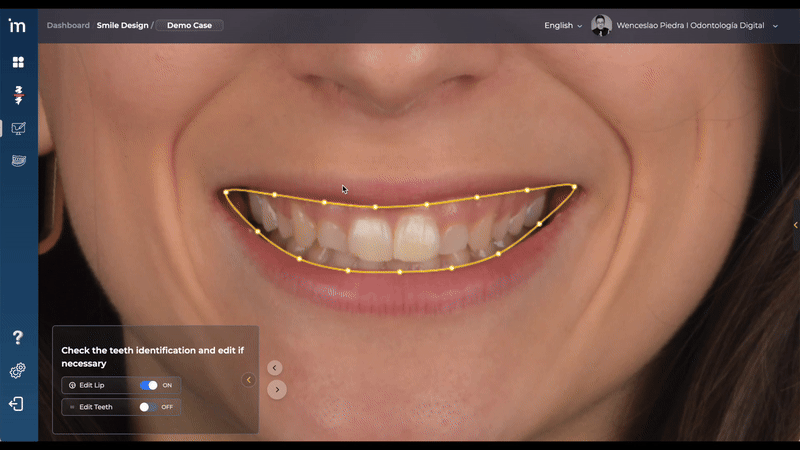Turn on the Edit Teeth toggle
The height and width of the screenshot is (450, 800).
tap(149, 407)
